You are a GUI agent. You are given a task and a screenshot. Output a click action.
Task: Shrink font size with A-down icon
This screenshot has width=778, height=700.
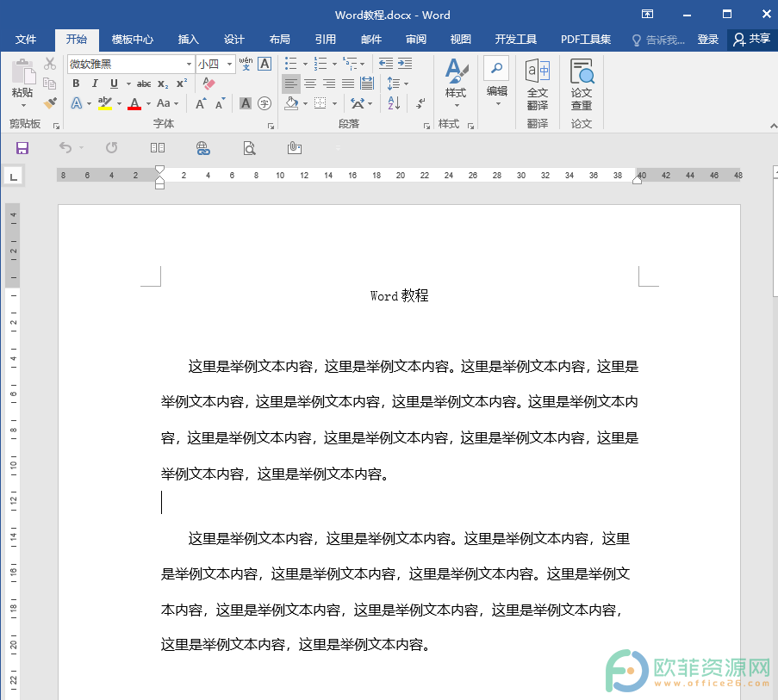[x=221, y=103]
